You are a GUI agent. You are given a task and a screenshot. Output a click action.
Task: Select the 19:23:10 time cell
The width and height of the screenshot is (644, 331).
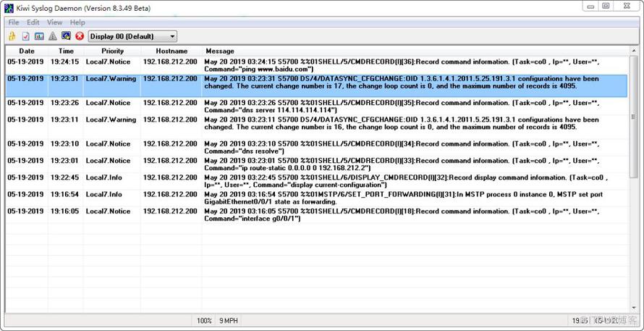click(x=65, y=144)
